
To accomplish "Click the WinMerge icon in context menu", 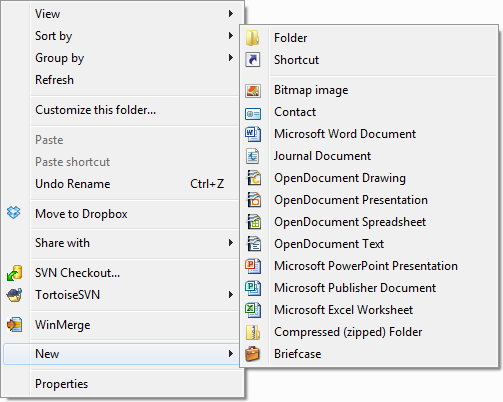I will tap(15, 325).
